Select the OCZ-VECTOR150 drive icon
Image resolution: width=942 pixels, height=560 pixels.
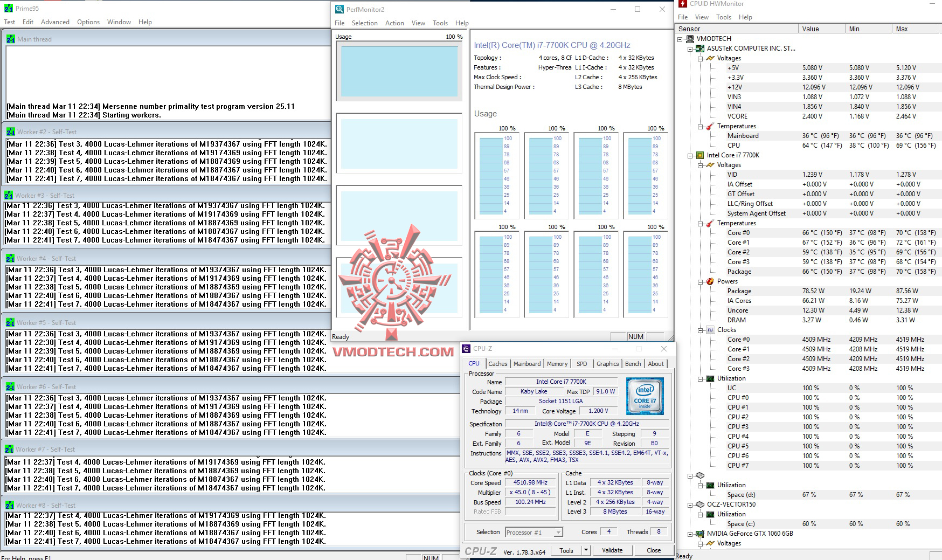pyautogui.click(x=700, y=504)
